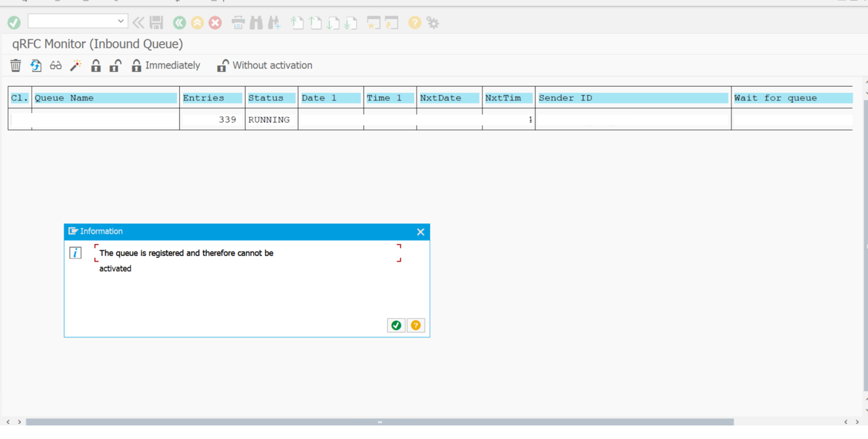Collapse the command field with double-chevron
Image resolution: width=868 pixels, height=439 pixels.
138,23
